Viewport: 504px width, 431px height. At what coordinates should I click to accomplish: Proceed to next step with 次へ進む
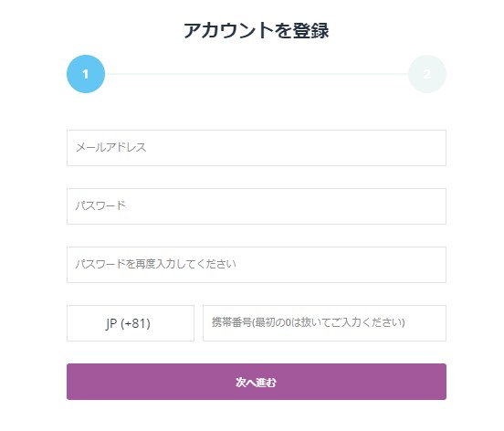[257, 382]
